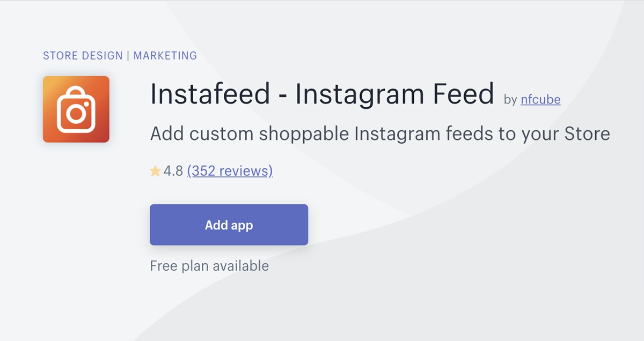This screenshot has width=644, height=341.
Task: Open the 352 reviews link
Action: coord(230,171)
